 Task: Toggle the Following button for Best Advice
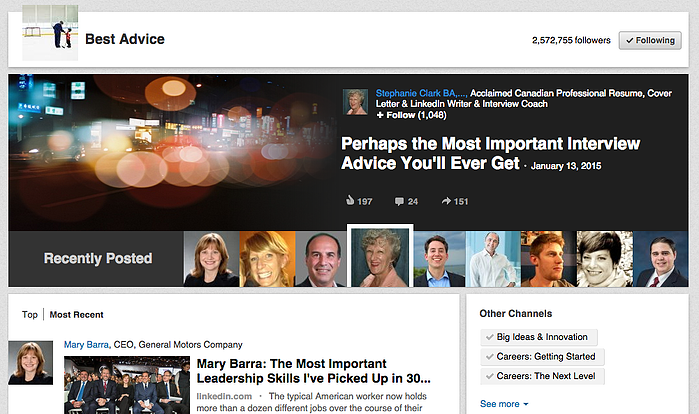(650, 40)
